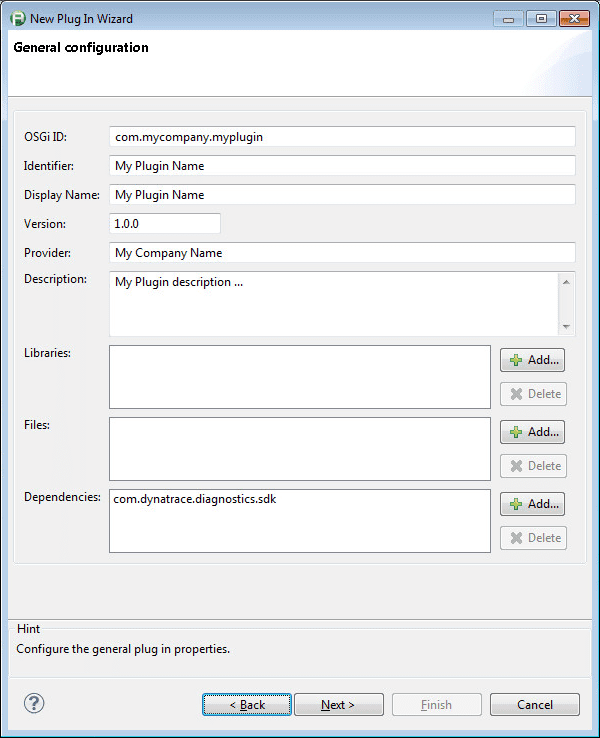Open the help question mark icon

(34, 704)
